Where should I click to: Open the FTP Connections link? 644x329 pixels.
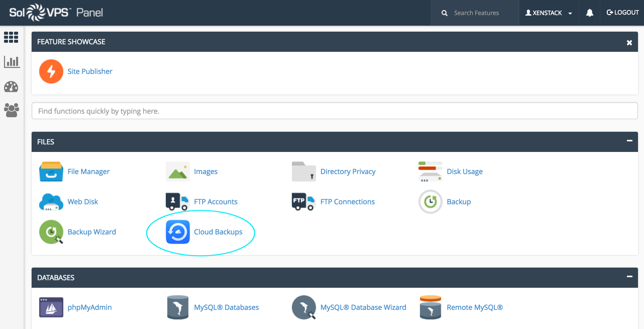347,202
